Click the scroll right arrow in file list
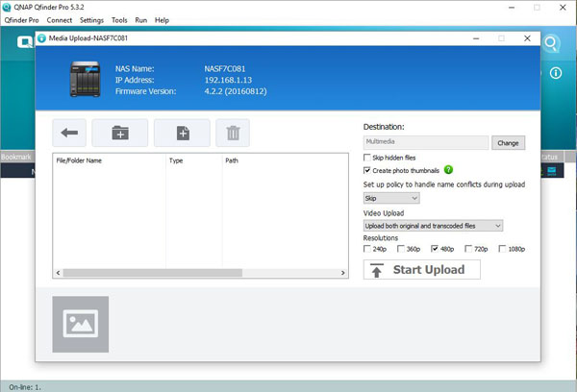This screenshot has height=392, width=577. [x=342, y=273]
